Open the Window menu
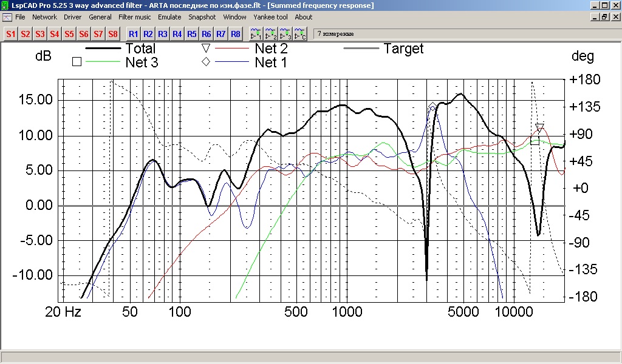Screen dimensions: 622x364 tap(234, 17)
